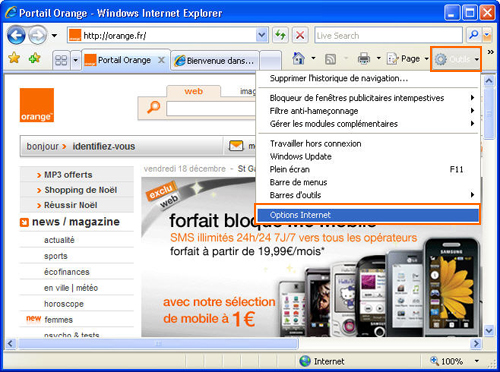Click the horizontal scrollbar right arrow
Image resolution: width=500 pixels, height=372 pixels.
click(476, 343)
